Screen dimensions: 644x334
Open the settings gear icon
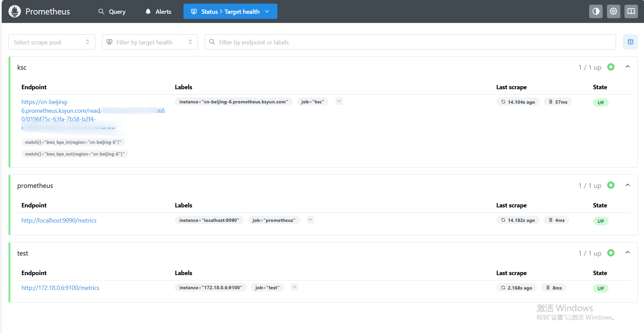coord(613,11)
